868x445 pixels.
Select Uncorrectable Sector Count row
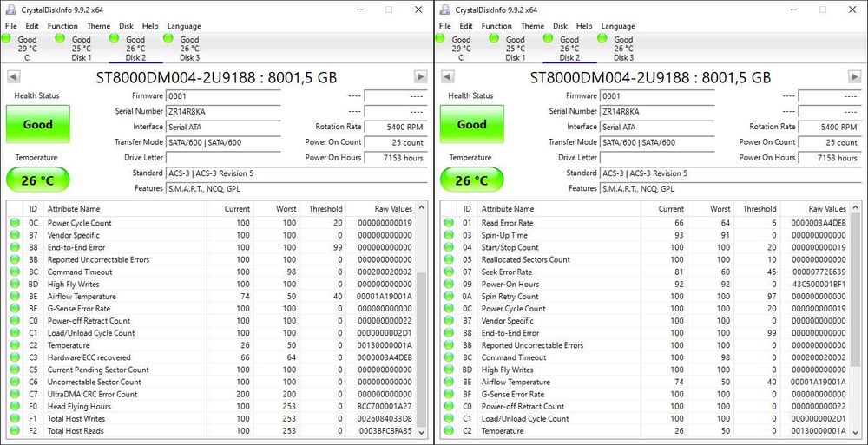pyautogui.click(x=211, y=382)
